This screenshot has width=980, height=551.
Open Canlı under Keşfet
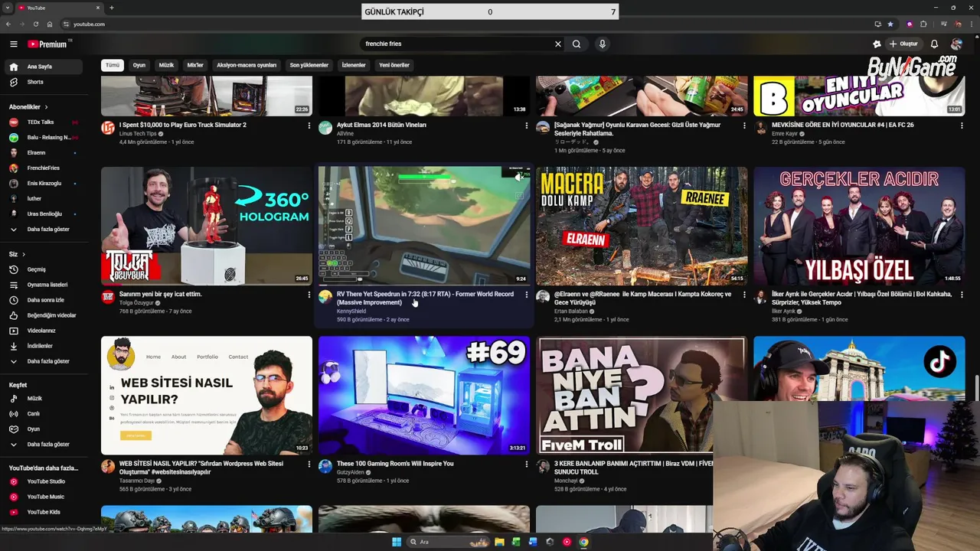point(43,413)
